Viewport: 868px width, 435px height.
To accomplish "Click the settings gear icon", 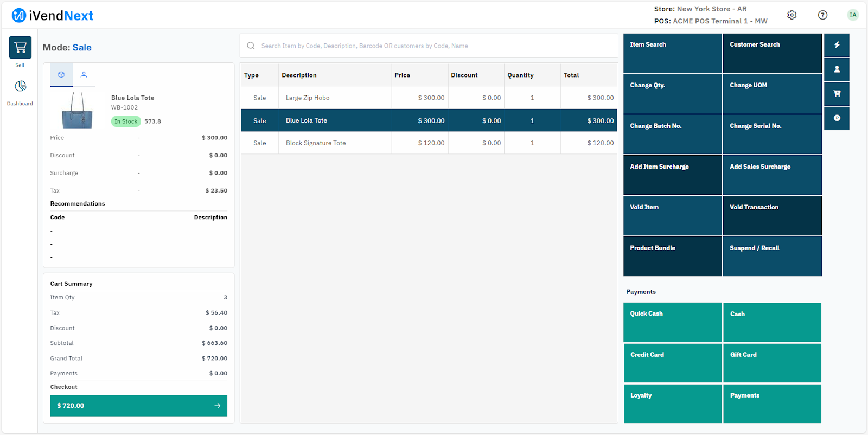I will tap(792, 15).
